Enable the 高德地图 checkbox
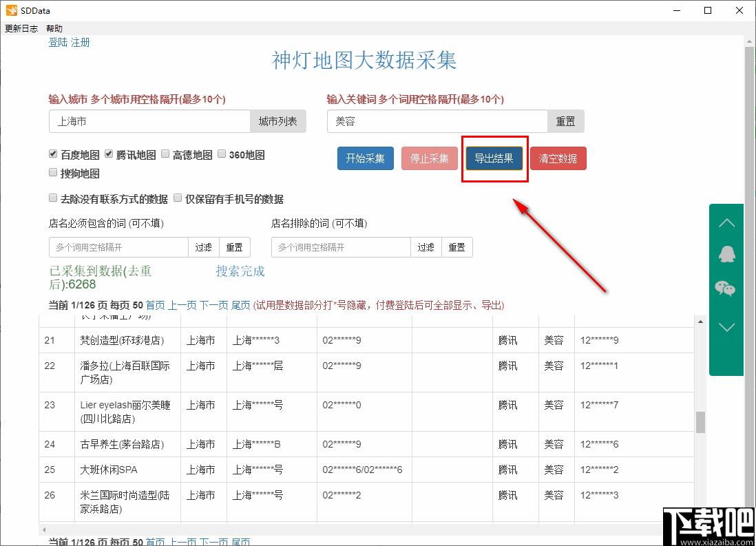Screen dimensions: 756x546 165,154
